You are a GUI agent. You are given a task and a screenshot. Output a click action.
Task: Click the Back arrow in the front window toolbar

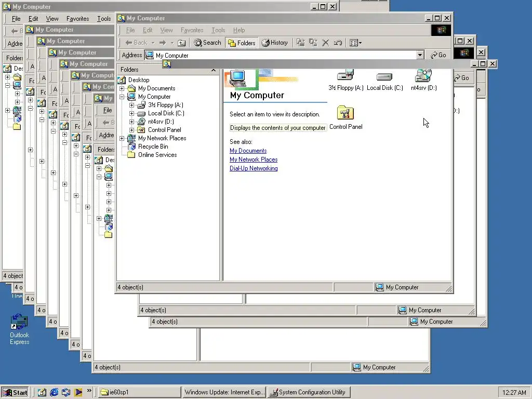tap(136, 43)
